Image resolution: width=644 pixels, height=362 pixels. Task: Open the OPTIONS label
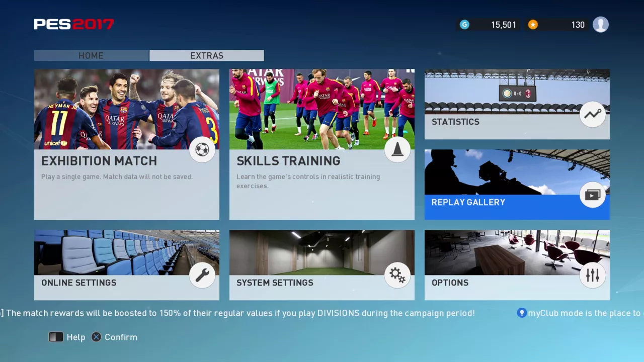pos(450,283)
